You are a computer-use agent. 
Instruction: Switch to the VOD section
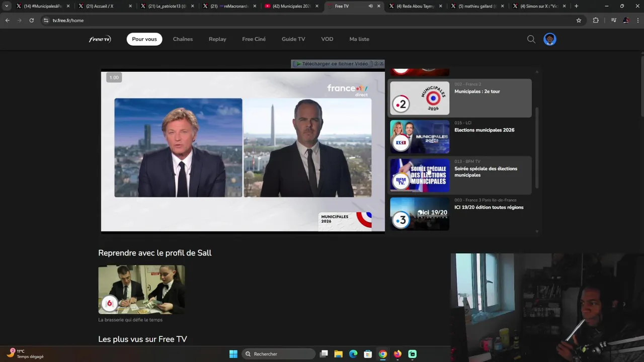(327, 39)
